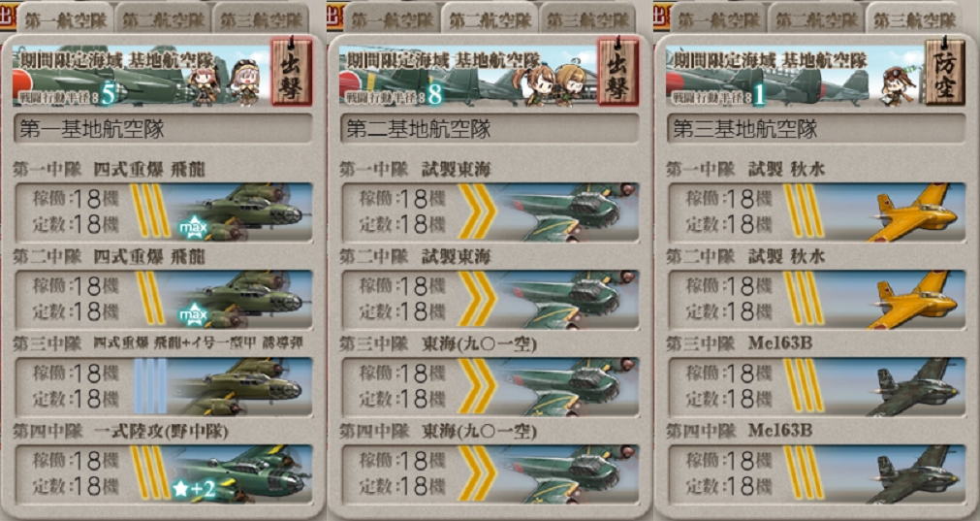Toggle the 防空 sign on Third Base Air Corps
The width and height of the screenshot is (980, 521).
click(x=945, y=71)
